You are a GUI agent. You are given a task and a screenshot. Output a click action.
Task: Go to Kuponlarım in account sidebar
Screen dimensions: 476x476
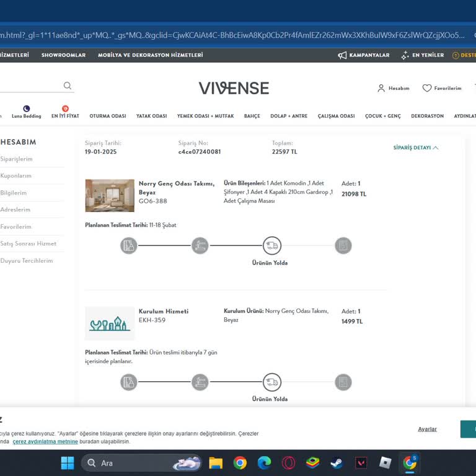point(15,176)
